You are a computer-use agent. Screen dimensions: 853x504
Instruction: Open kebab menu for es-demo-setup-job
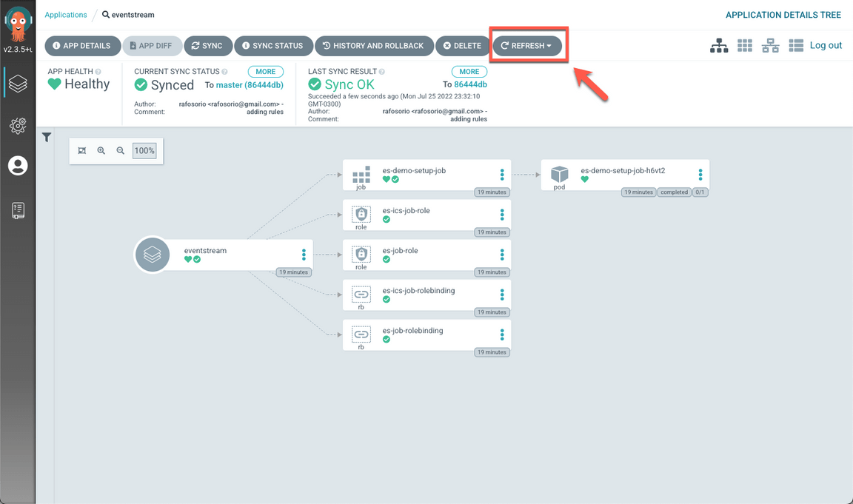pos(502,175)
